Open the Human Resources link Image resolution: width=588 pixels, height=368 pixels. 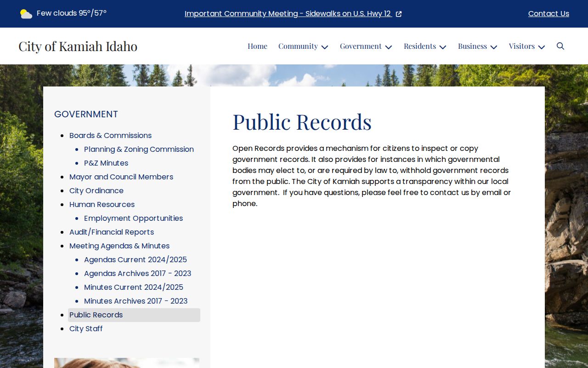(102, 204)
